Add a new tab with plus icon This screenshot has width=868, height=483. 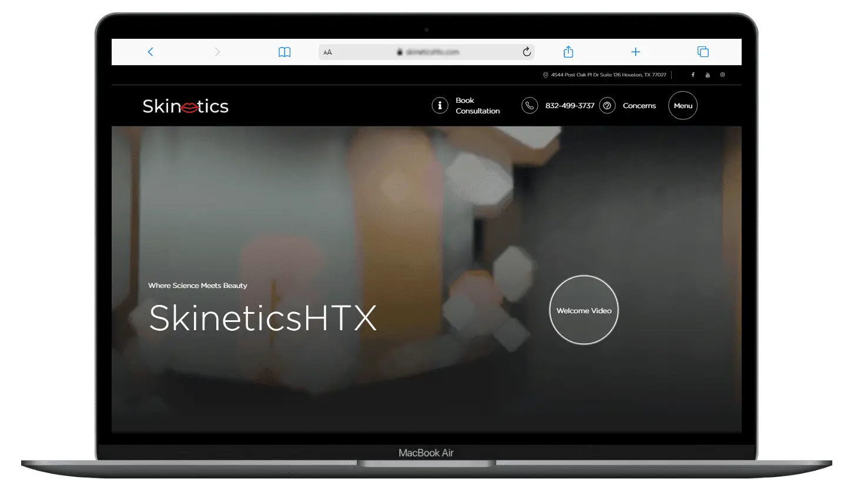click(635, 52)
